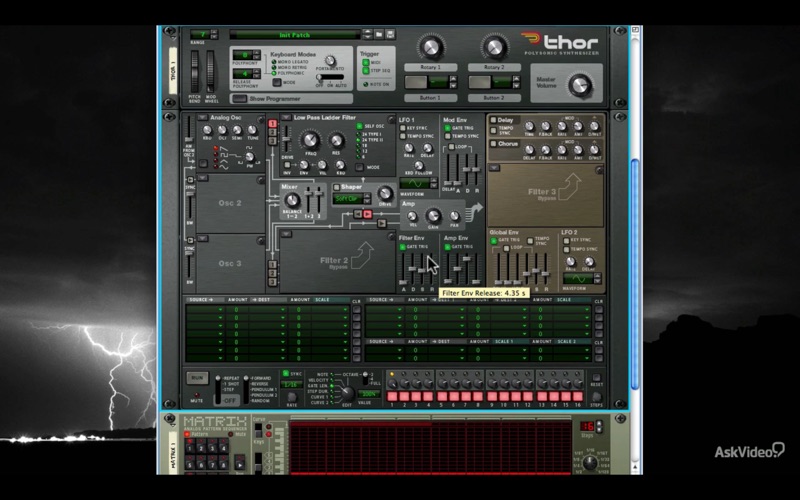Route Osc 1 to Filter 1
Image resolution: width=800 pixels, height=500 pixels.
(272, 123)
